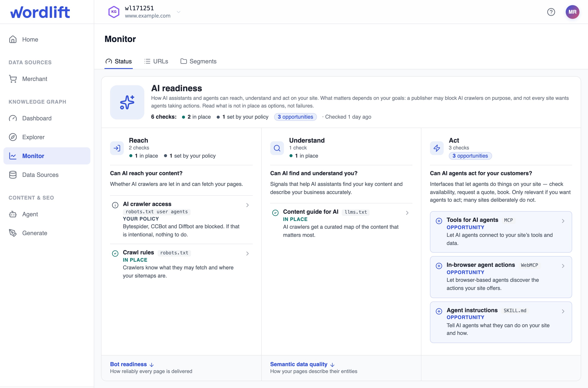The image size is (588, 388).
Task: Open the Bot readiness link
Action: (x=132, y=364)
